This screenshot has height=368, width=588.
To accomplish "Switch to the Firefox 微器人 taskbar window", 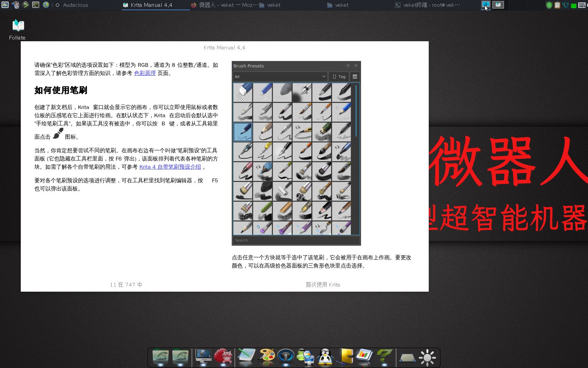I will (x=224, y=5).
